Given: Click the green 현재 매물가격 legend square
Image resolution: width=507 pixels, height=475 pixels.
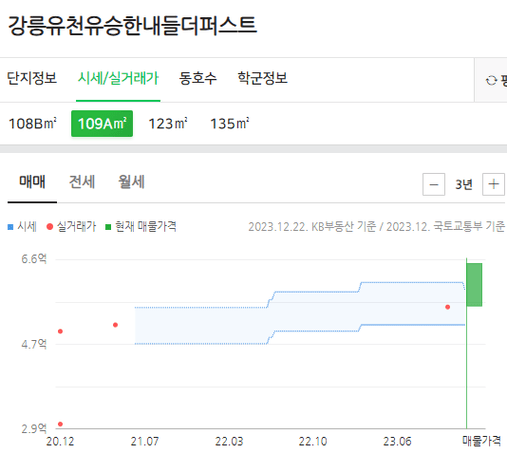Looking at the screenshot, I should [108, 227].
